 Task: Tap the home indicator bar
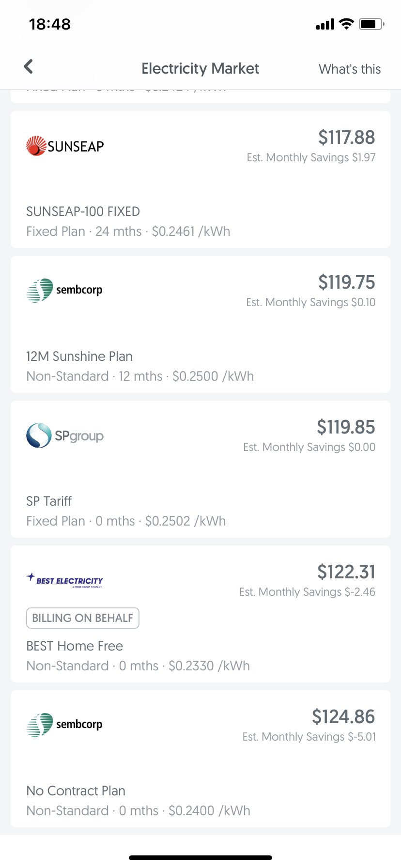[x=200, y=857]
